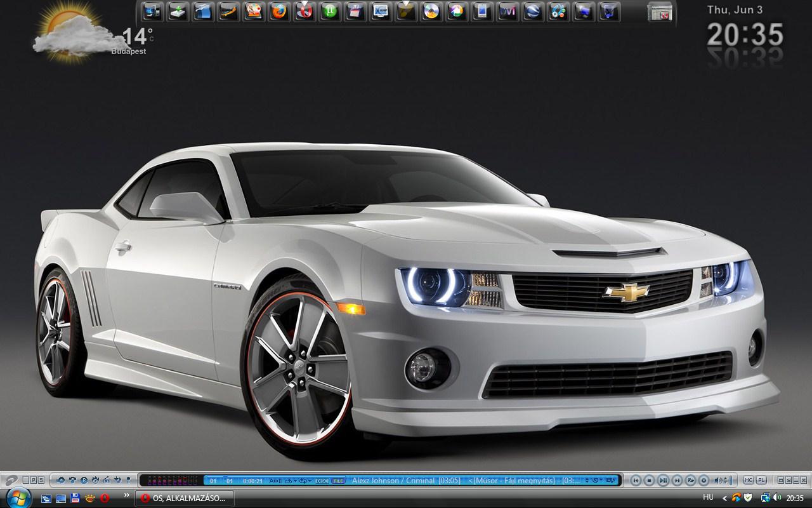Show hidden system tray icons
This screenshot has width=812, height=508.
coord(725,498)
